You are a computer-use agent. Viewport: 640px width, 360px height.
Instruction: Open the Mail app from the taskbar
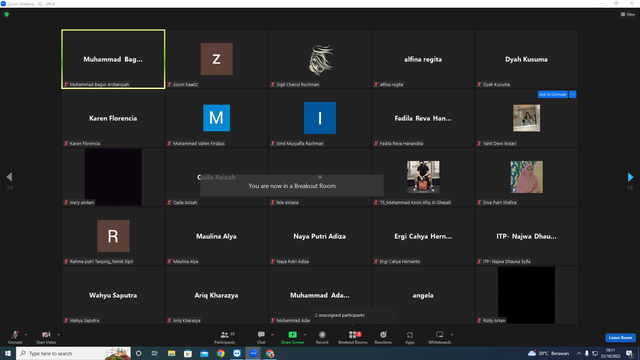click(204, 353)
